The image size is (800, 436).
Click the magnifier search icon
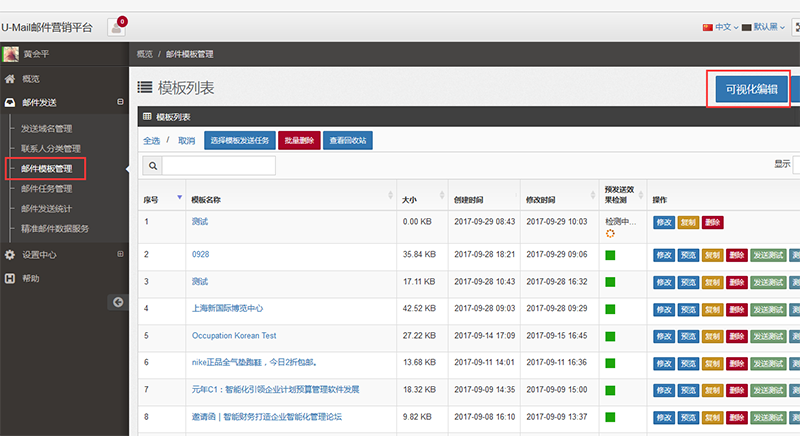tap(153, 166)
